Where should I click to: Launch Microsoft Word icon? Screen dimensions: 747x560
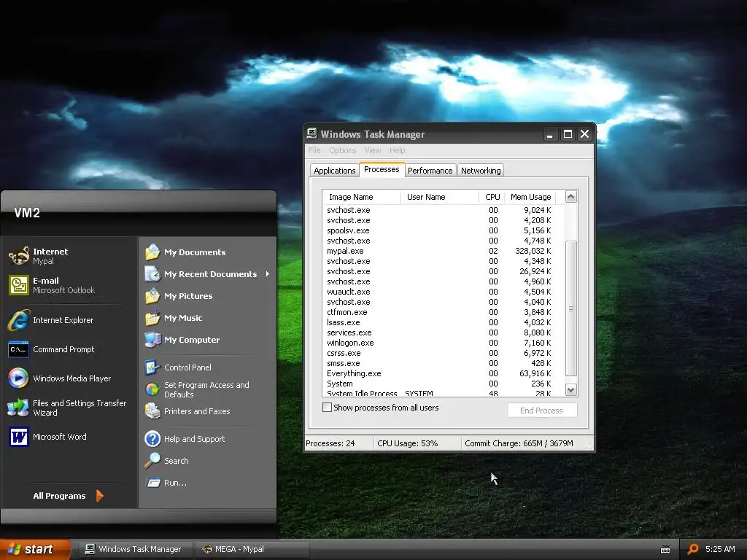(x=19, y=437)
